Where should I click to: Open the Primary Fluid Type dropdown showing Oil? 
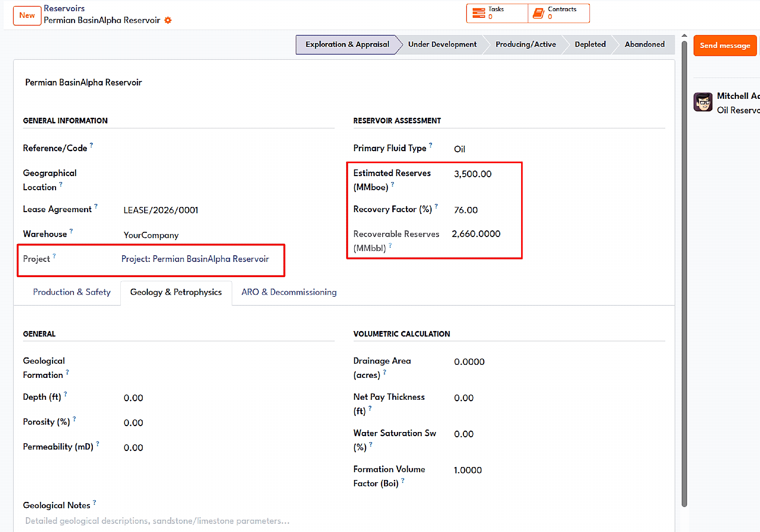click(559, 149)
